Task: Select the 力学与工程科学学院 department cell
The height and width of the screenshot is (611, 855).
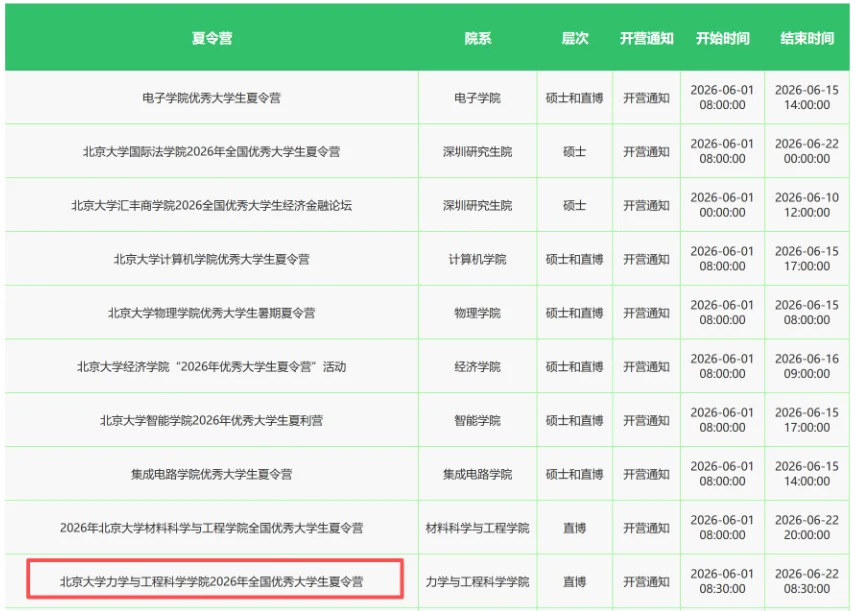Action: (x=478, y=582)
